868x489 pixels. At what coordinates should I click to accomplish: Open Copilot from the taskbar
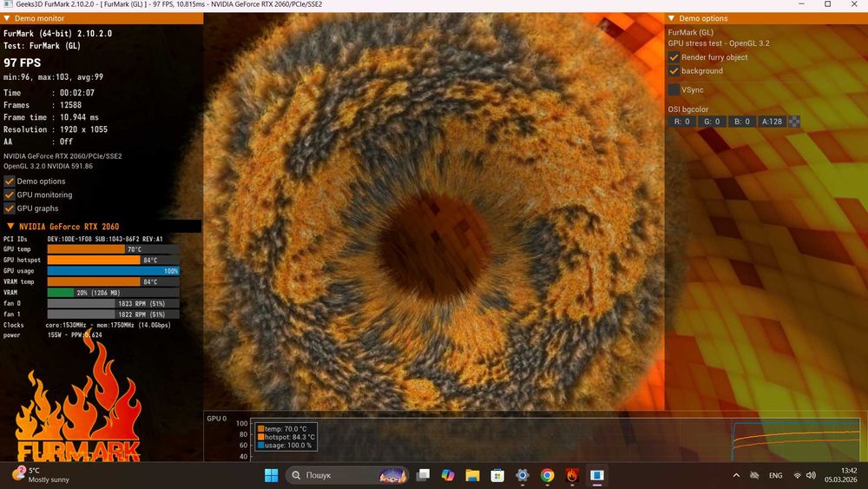click(x=448, y=475)
